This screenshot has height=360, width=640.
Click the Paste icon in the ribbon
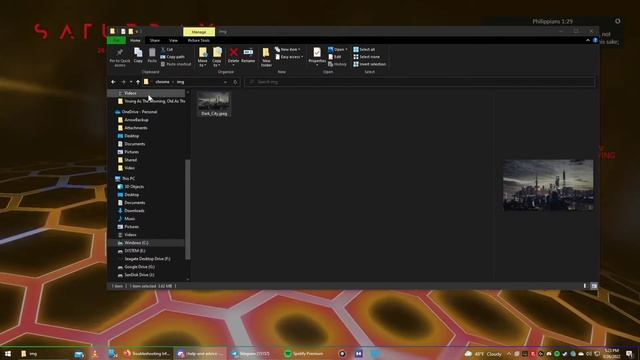152,53
